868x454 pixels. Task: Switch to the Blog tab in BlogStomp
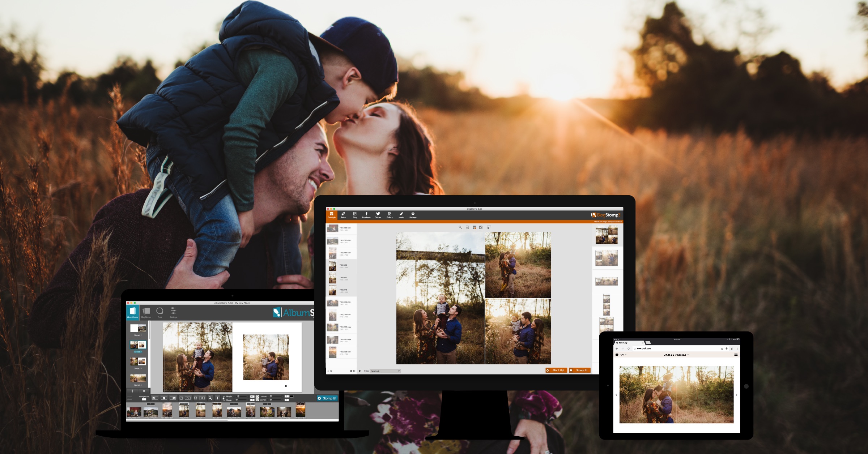point(355,215)
